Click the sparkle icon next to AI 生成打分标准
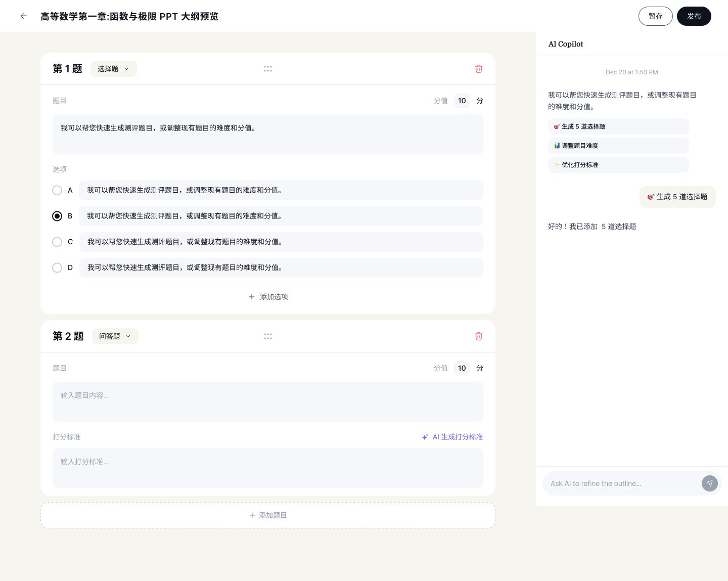Image resolution: width=728 pixels, height=581 pixels. (425, 437)
